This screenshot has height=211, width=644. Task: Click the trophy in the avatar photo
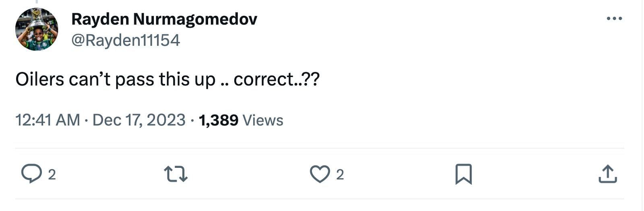pos(36,17)
